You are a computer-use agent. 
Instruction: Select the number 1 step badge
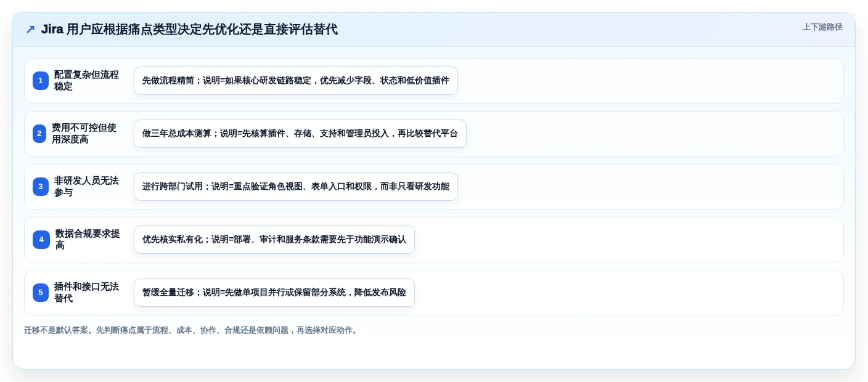pyautogui.click(x=41, y=81)
